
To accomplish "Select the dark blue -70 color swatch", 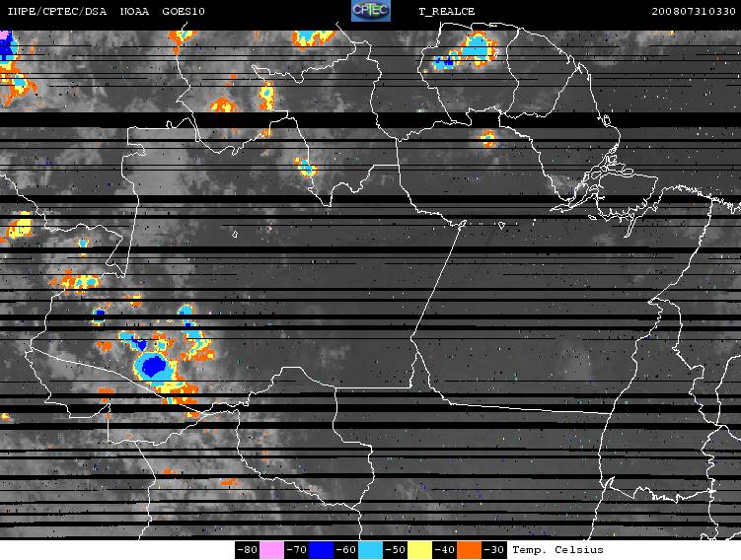I will click(321, 550).
